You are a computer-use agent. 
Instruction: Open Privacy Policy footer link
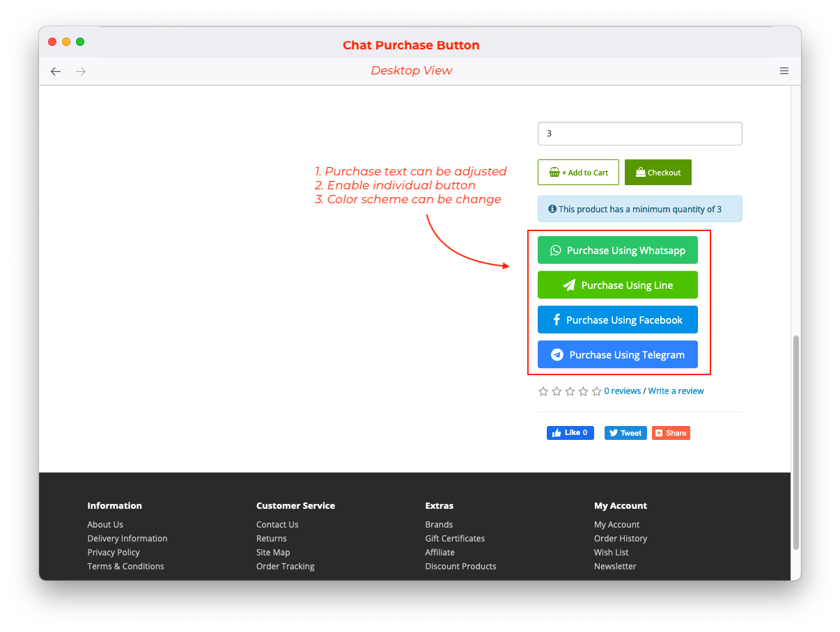(114, 553)
